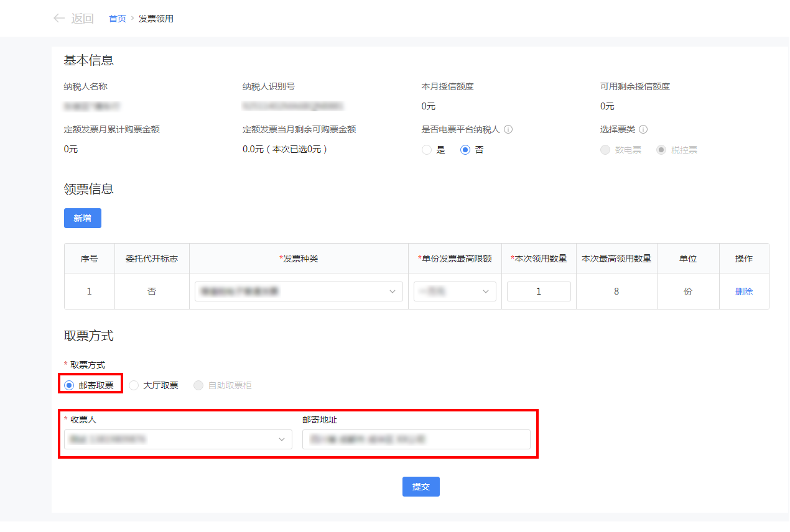Click 删除 link in row 1
790x532 pixels.
(744, 291)
